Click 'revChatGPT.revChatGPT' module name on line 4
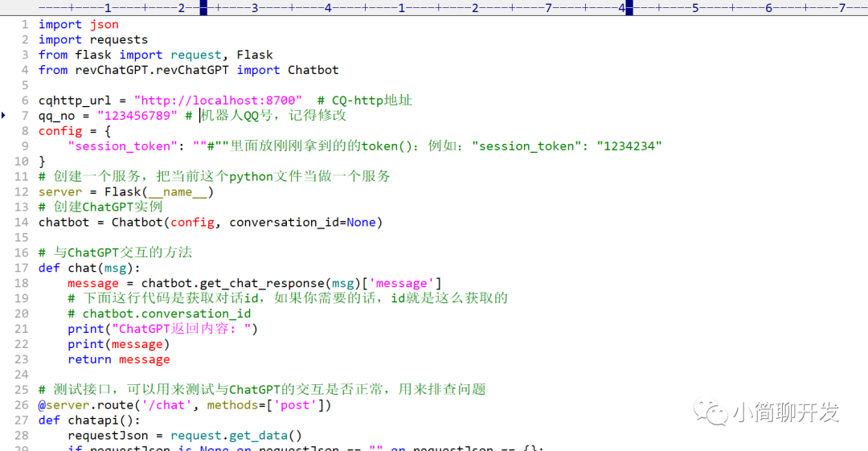 pos(152,71)
